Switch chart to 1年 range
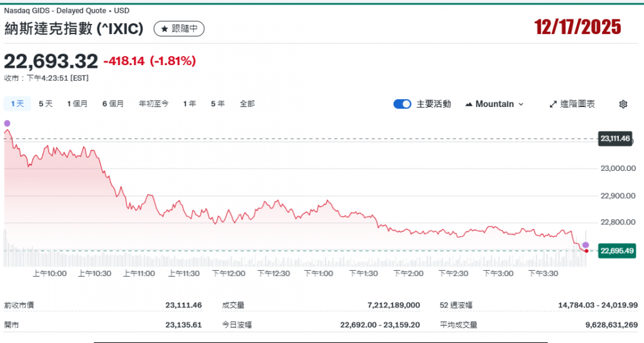Viewport: 644px width, 343px height. coord(189,104)
